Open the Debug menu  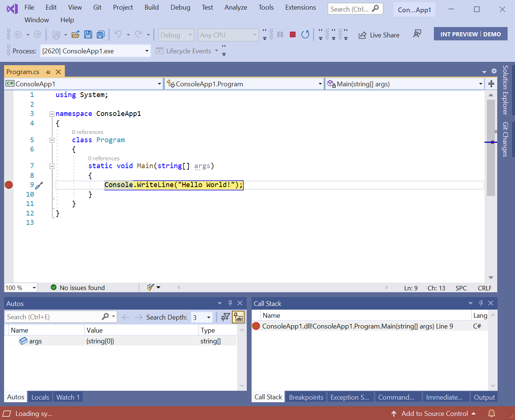pyautogui.click(x=180, y=7)
